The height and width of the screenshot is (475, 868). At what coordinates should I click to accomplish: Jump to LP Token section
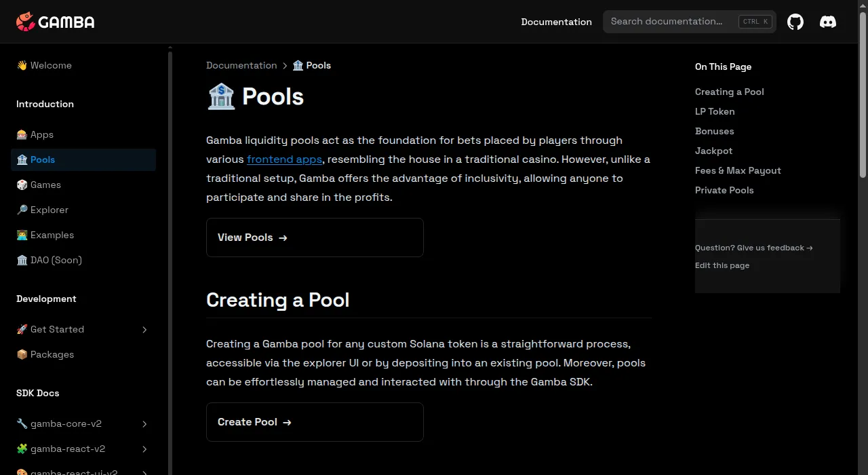click(x=715, y=111)
